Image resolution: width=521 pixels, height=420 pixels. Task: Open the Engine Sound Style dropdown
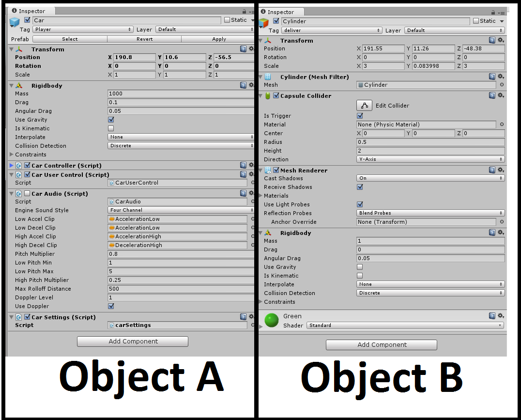point(180,210)
